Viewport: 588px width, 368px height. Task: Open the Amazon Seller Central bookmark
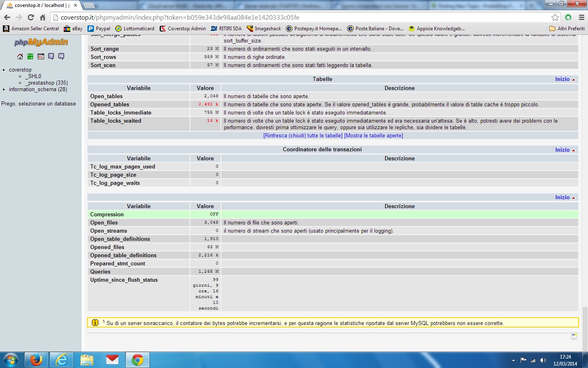[x=31, y=29]
